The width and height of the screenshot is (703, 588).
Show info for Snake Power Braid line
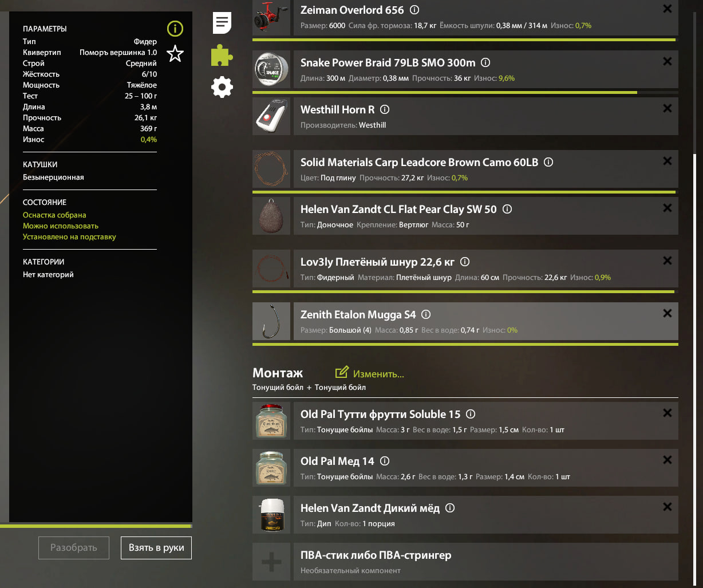(x=485, y=62)
